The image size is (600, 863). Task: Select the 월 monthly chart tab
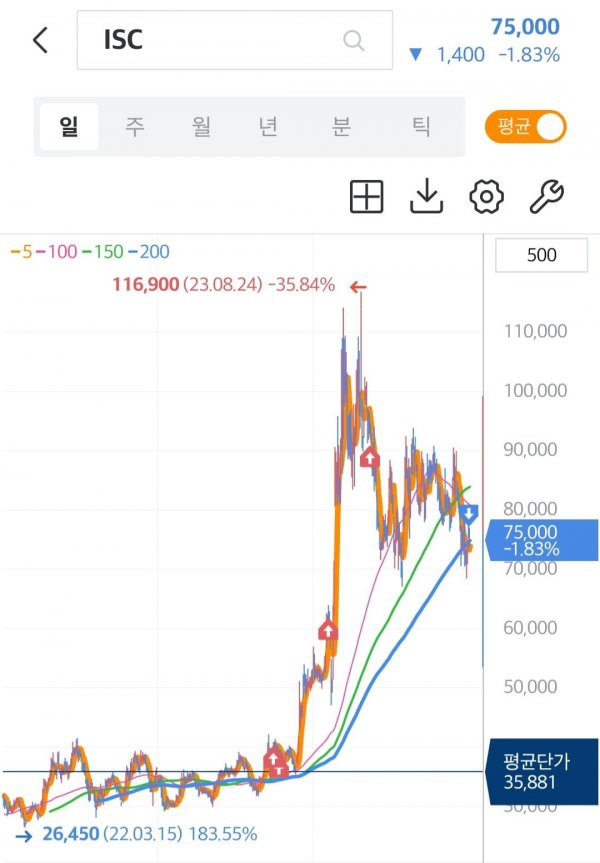[201, 127]
